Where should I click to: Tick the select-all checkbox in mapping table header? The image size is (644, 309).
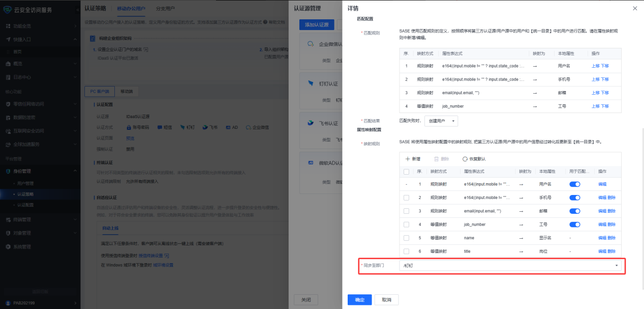click(406, 172)
